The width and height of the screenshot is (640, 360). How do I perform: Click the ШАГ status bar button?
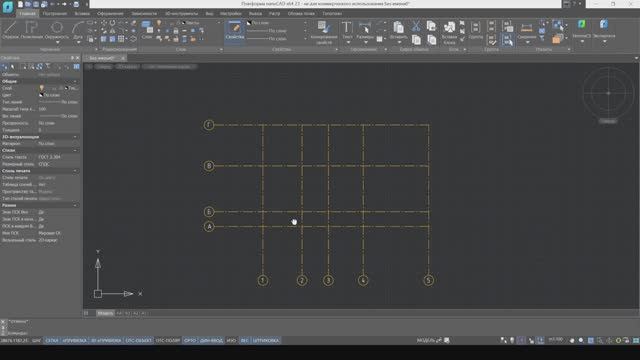pos(36,340)
